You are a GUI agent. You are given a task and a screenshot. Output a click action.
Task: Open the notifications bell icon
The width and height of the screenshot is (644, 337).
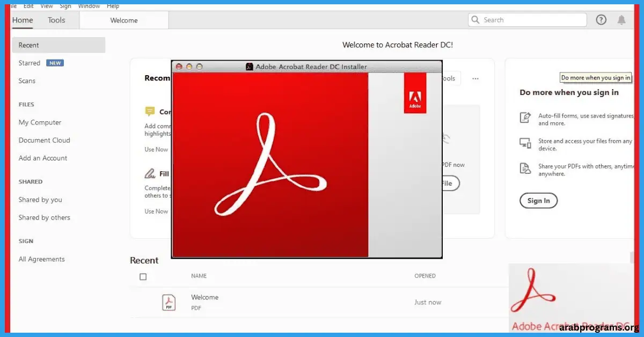[x=621, y=20]
